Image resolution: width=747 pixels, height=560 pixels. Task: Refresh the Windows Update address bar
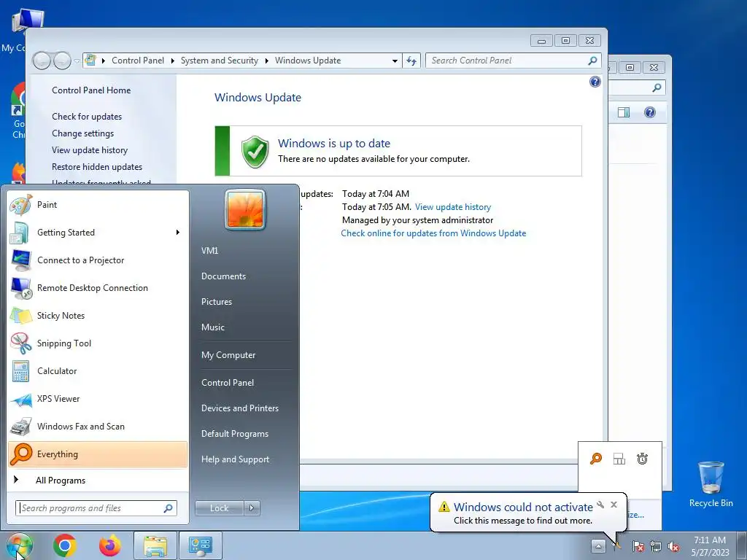[x=411, y=61]
